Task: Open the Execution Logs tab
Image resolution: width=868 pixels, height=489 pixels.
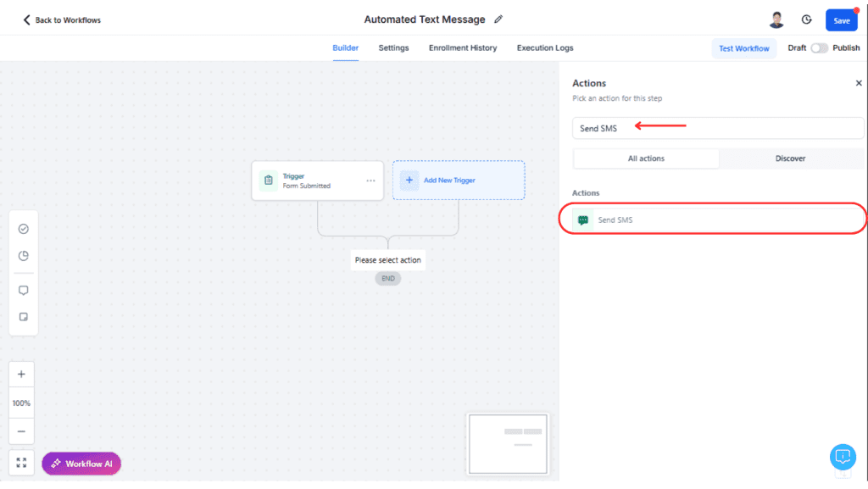Action: click(x=545, y=48)
